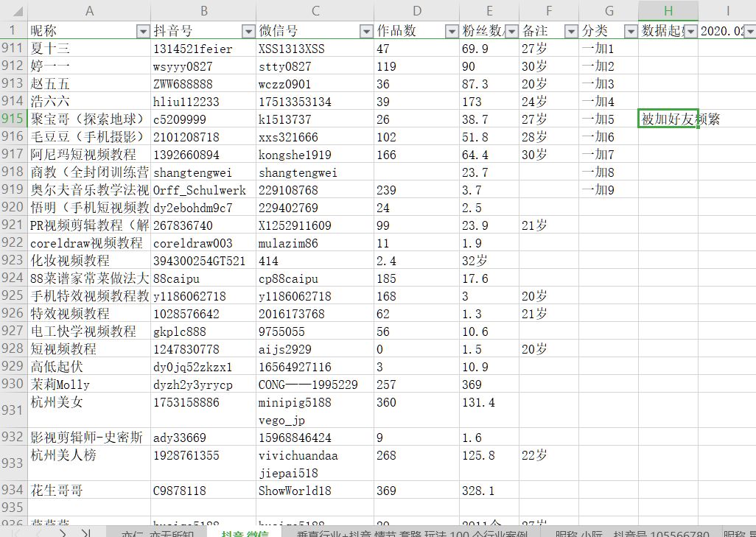Select column E header

coord(489,10)
